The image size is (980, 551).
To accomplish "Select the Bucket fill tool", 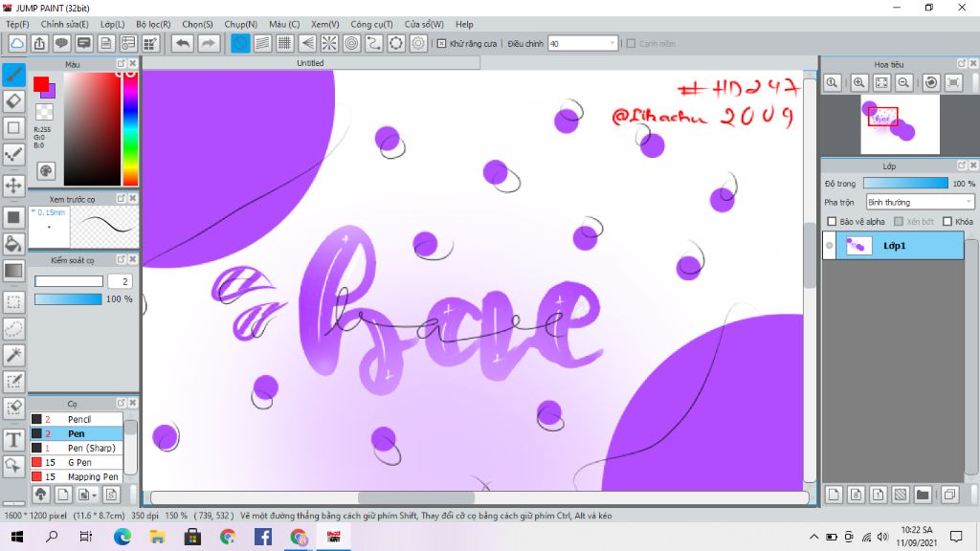I will [x=13, y=244].
